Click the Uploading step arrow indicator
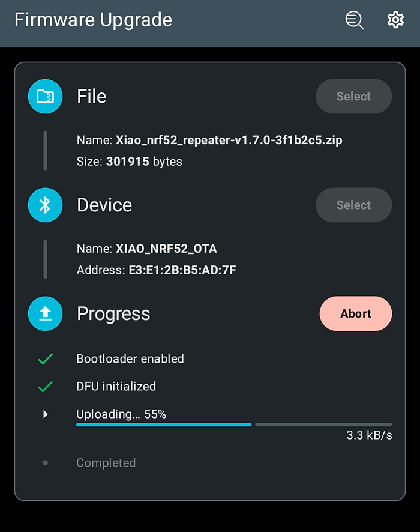This screenshot has height=532, width=420. coord(46,414)
